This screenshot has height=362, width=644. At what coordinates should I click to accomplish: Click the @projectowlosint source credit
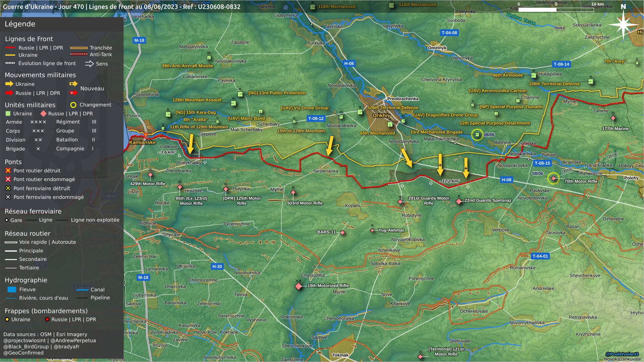pos(24,341)
